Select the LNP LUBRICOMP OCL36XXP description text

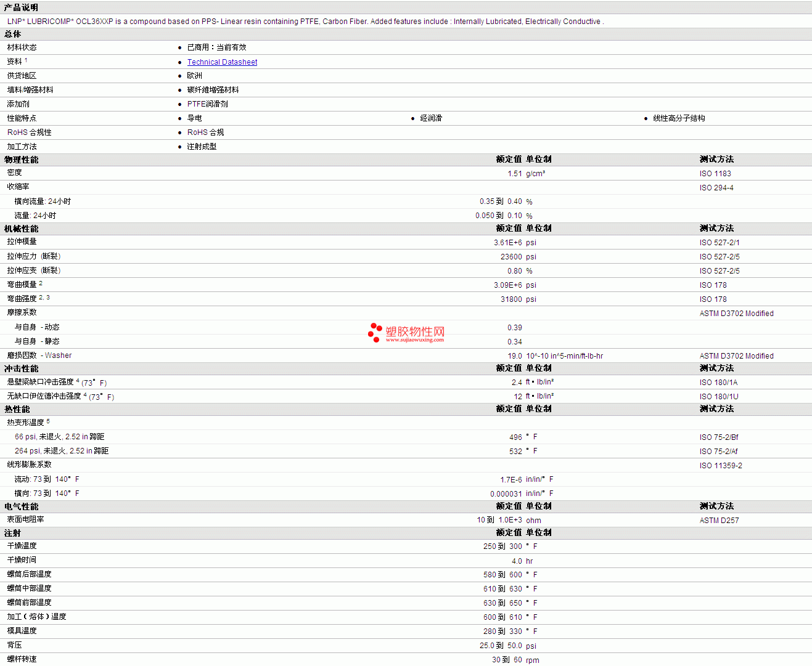point(305,22)
